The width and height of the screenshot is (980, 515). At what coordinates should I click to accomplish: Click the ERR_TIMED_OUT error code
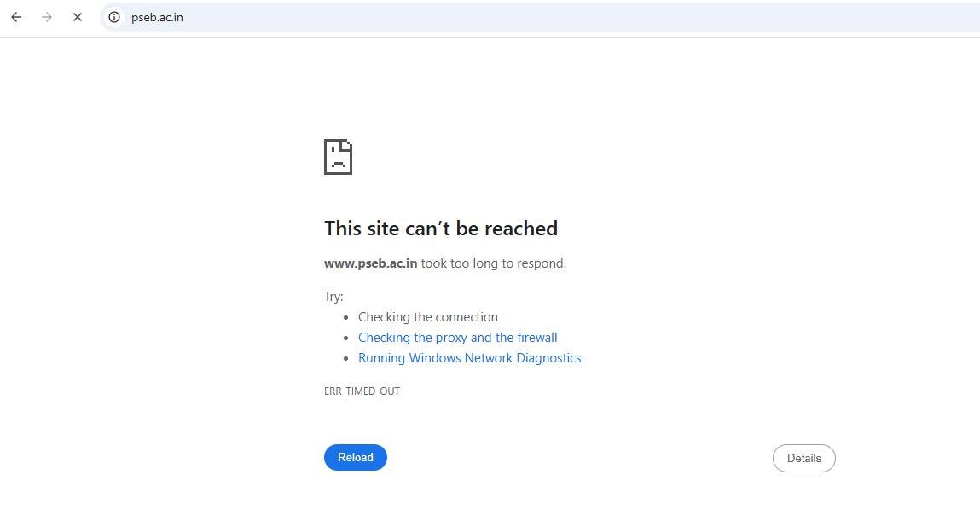pos(362,391)
